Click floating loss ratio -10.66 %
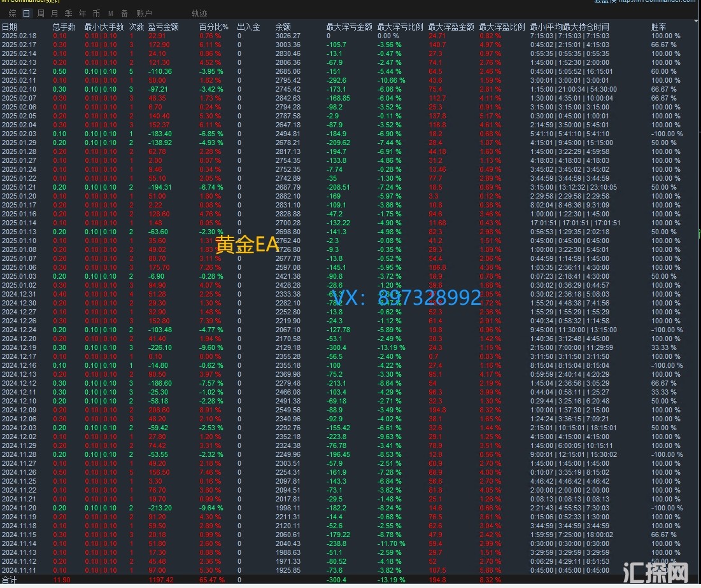701x588 pixels. tap(391, 80)
